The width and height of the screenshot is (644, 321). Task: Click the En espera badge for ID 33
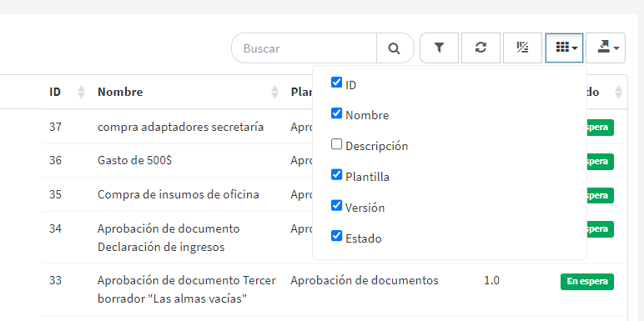point(587,282)
